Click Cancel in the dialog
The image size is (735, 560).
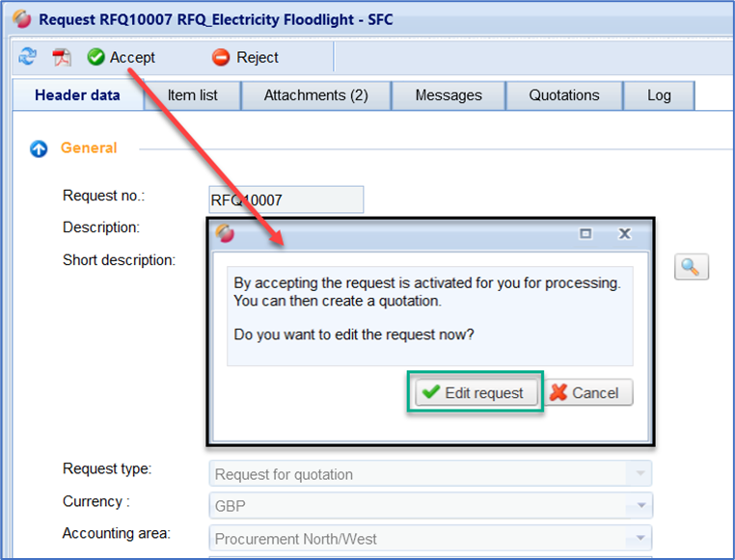point(585,392)
